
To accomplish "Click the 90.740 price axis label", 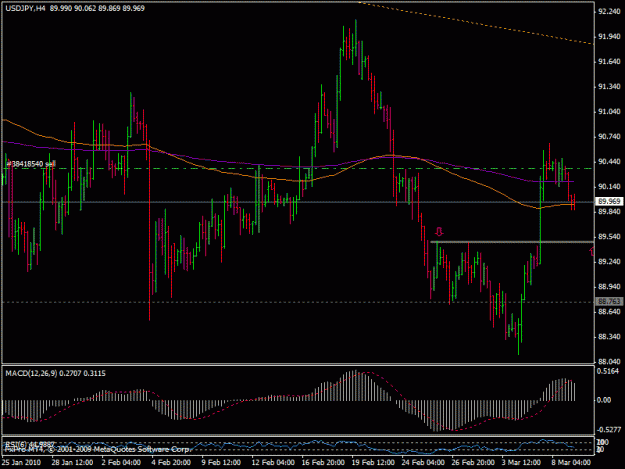I will [x=609, y=137].
